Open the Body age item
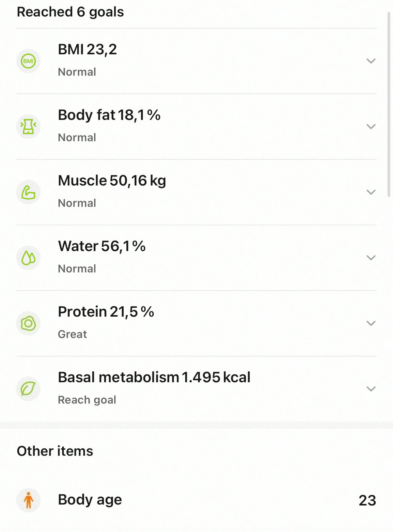This screenshot has height=532, width=393. click(x=196, y=500)
